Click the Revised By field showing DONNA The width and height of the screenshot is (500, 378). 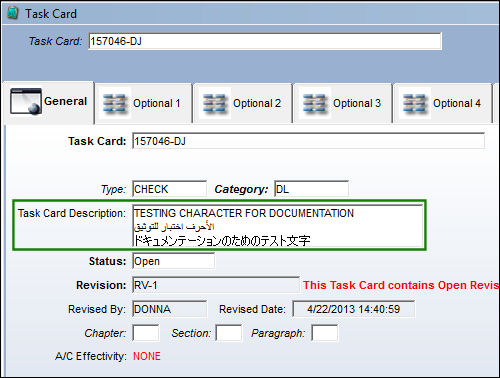[169, 309]
